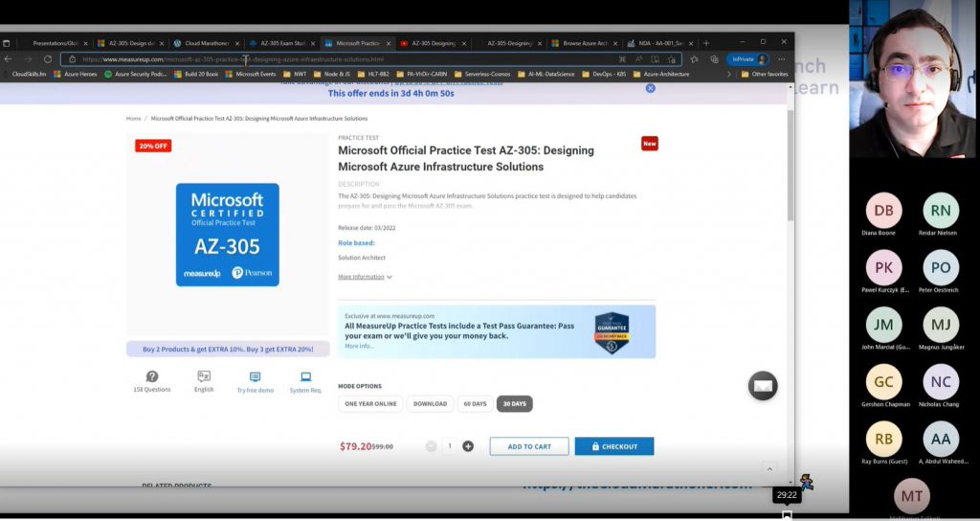This screenshot has height=521, width=980.
Task: Open the Edge settings ellipsis menu
Action: [x=781, y=59]
